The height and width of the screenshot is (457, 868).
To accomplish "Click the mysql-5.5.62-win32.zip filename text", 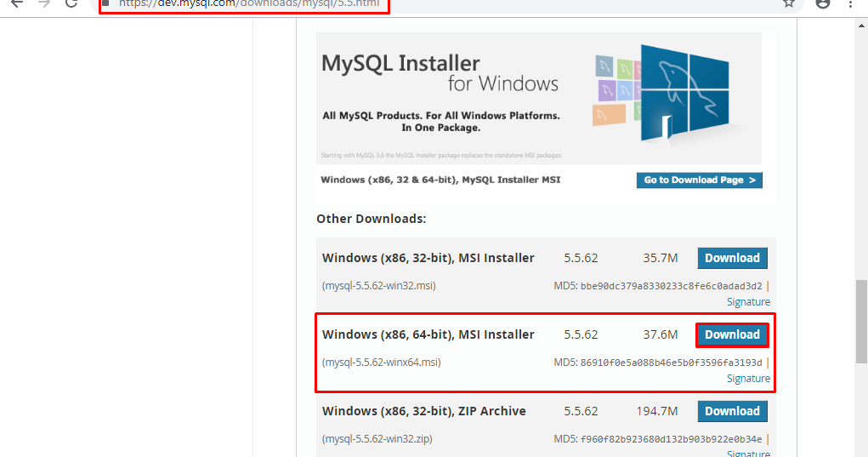I will pos(377,439).
